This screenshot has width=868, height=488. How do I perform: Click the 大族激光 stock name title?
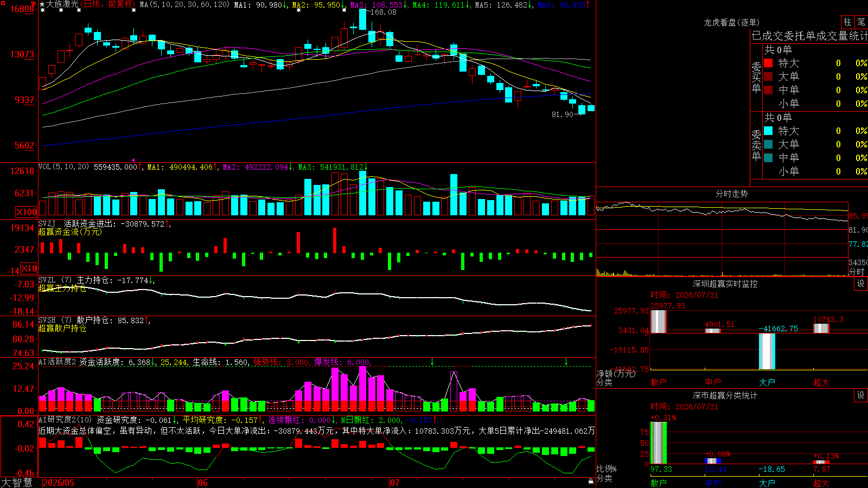(62, 4)
